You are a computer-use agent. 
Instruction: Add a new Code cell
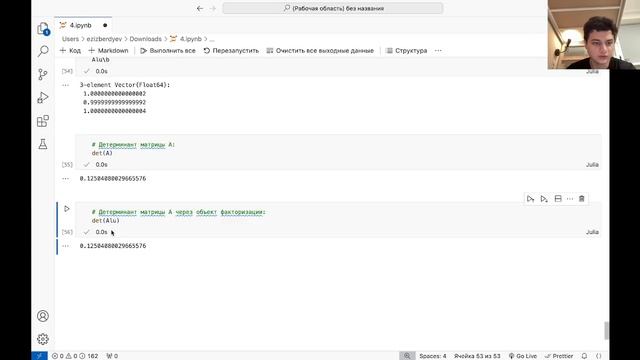coord(70,51)
